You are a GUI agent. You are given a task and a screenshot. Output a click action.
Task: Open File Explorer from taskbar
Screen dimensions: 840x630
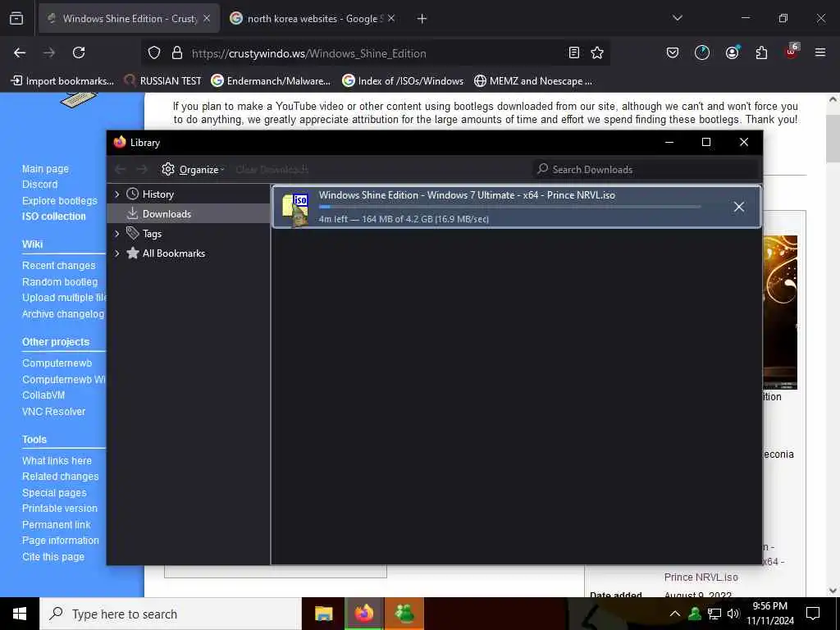[x=323, y=614]
